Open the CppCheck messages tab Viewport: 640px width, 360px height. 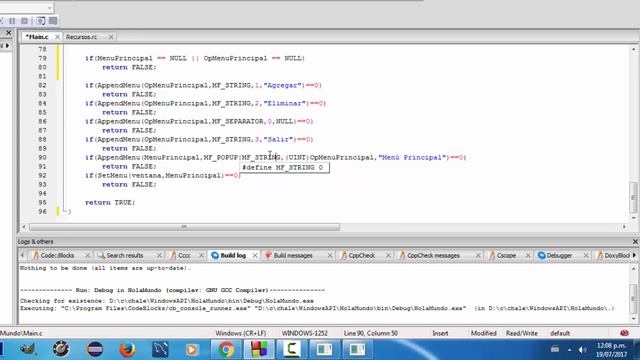coord(433,256)
